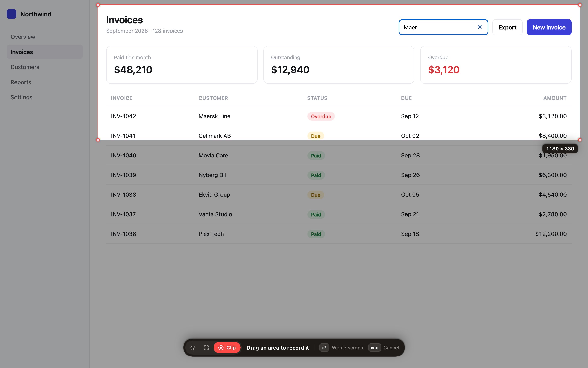Click the Overdue status badge for INV-1042
Image resolution: width=588 pixels, height=368 pixels.
coord(321,116)
